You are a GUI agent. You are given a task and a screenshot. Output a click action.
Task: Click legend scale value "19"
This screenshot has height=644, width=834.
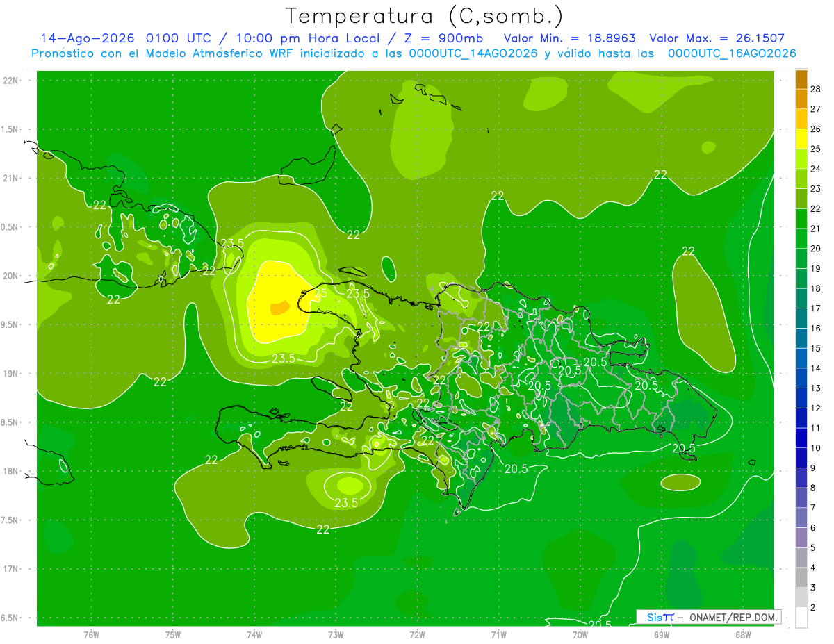[815, 269]
